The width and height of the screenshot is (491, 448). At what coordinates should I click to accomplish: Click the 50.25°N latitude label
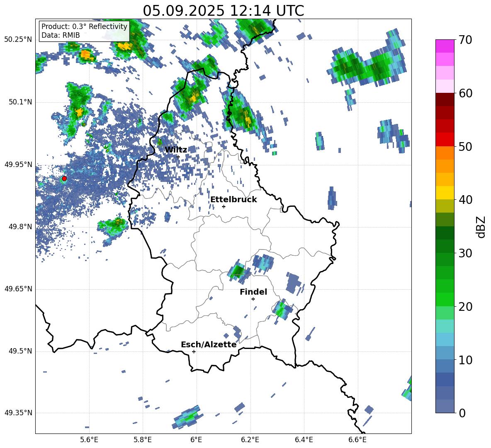point(18,40)
